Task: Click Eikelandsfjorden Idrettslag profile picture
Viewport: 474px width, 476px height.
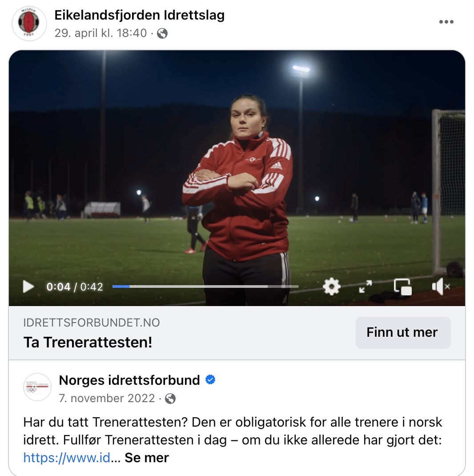Action: pyautogui.click(x=29, y=24)
